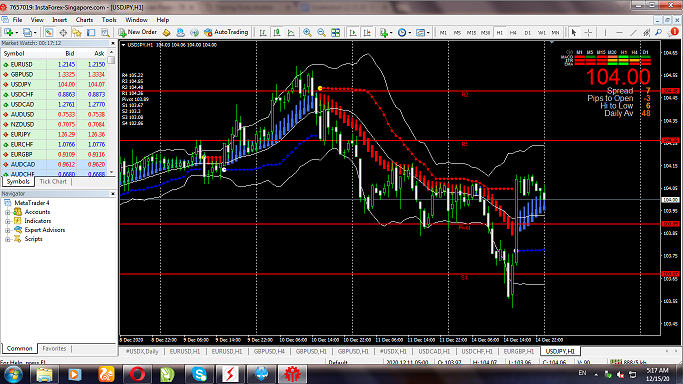Viewport: 683px width, 384px height.
Task: Open the Tools menu
Action: click(x=109, y=20)
